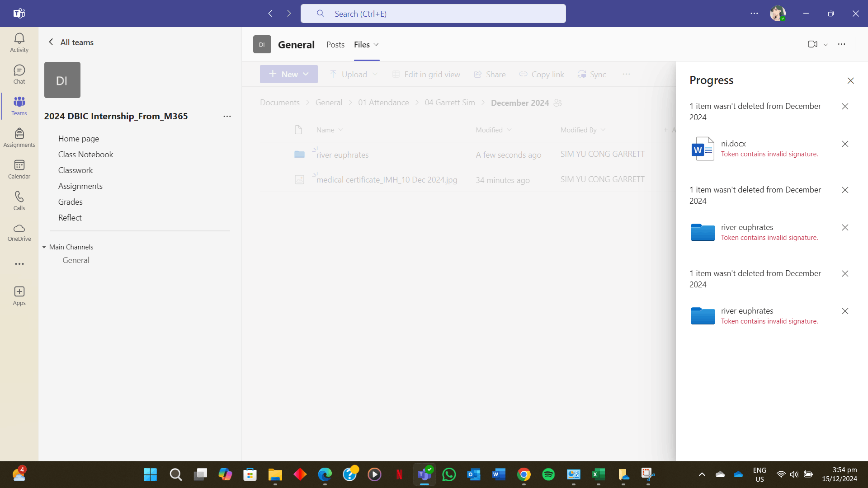
Task: Close the Progress panel
Action: [850, 80]
